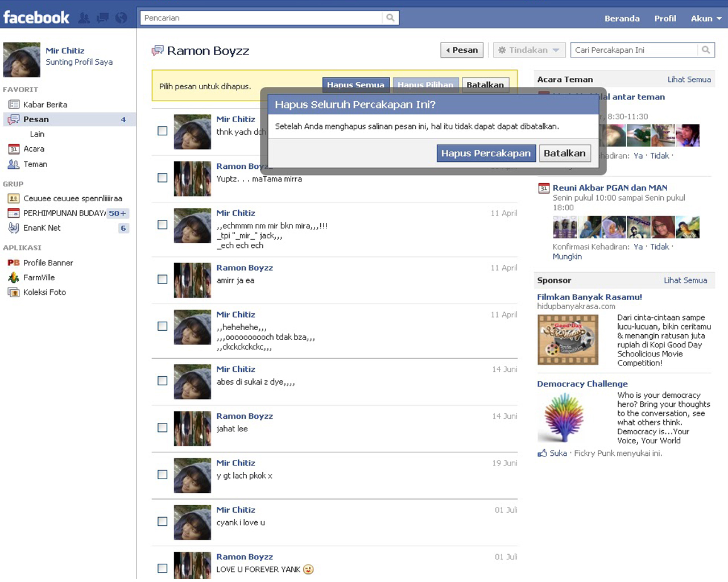Select checkbox for 'amirr ja ea' message

(x=163, y=279)
